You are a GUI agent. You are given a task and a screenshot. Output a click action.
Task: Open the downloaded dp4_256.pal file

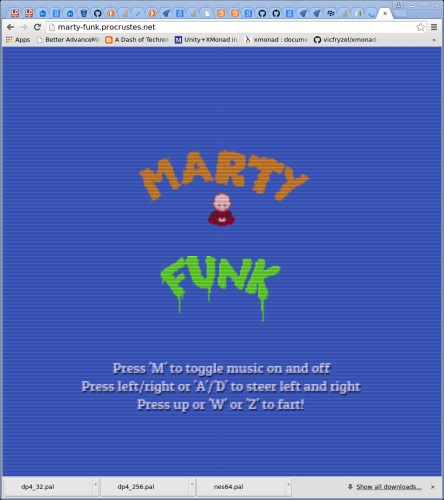tap(143, 487)
